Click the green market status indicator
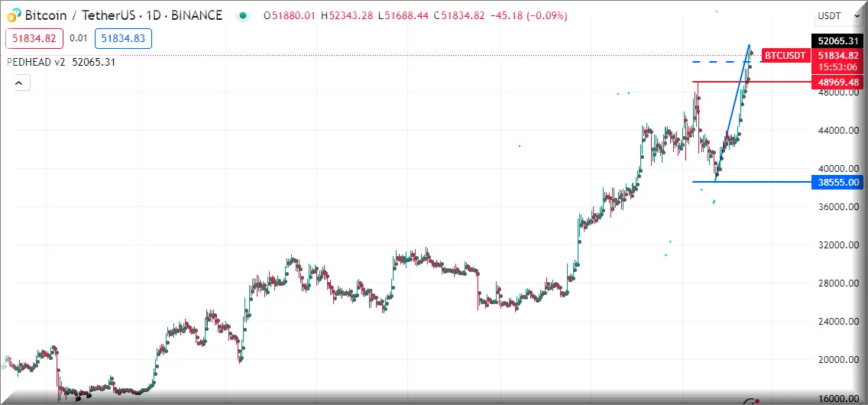The width and height of the screenshot is (868, 405). click(x=242, y=16)
